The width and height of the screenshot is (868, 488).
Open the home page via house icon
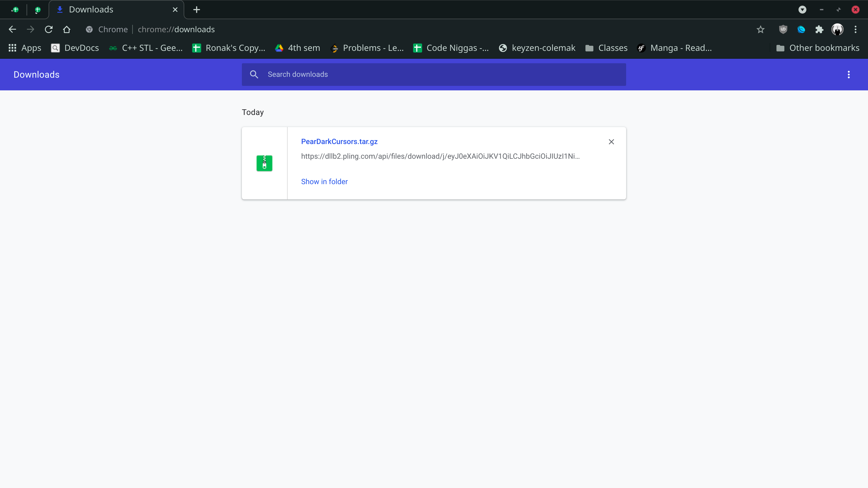(67, 29)
